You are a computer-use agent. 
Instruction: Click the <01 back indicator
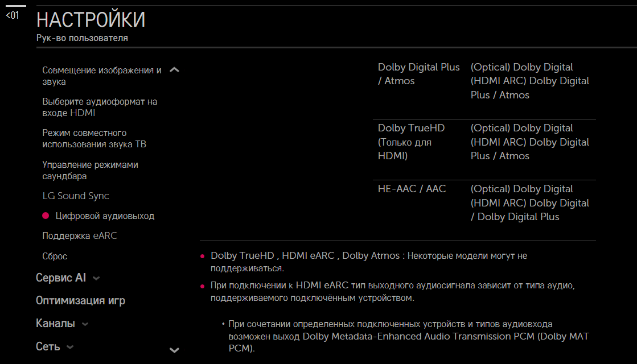click(12, 15)
